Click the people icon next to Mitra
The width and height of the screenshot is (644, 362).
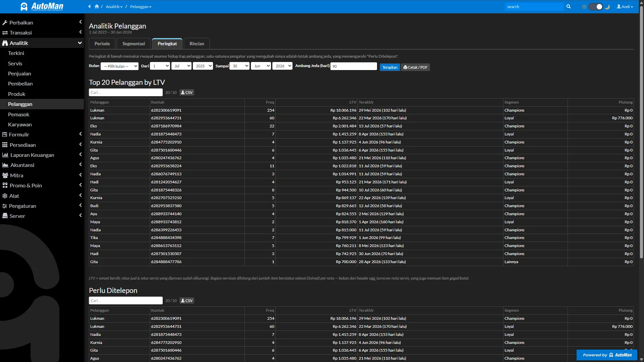click(5, 176)
